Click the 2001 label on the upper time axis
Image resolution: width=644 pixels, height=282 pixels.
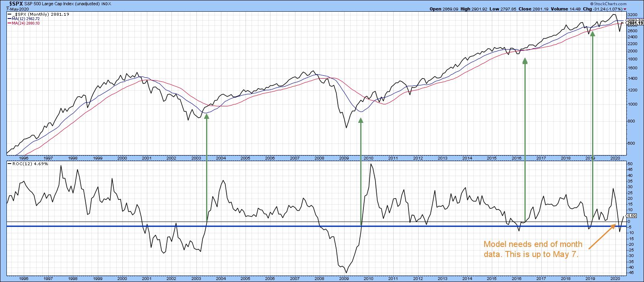tap(147, 159)
